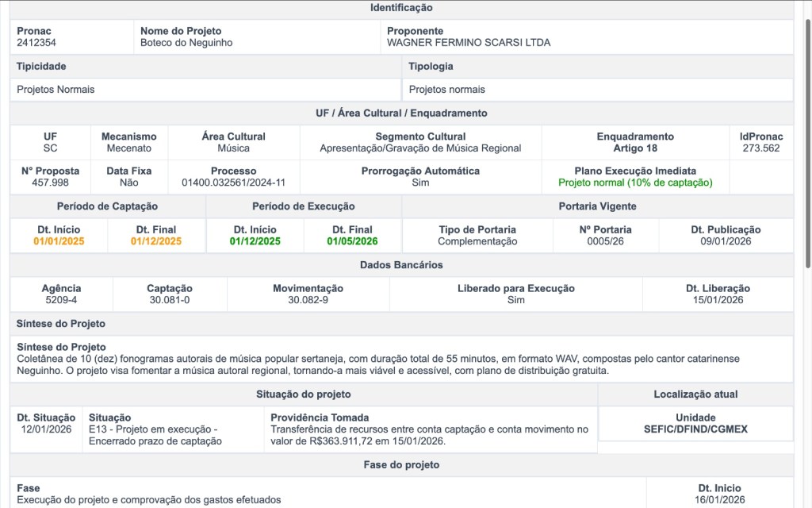
Task: Click proponent name WAGNER FERMINO SCARSI LTDA
Action: click(x=468, y=43)
